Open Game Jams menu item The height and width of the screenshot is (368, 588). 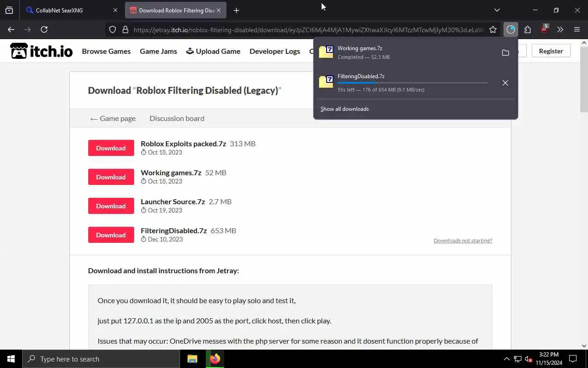click(x=158, y=51)
